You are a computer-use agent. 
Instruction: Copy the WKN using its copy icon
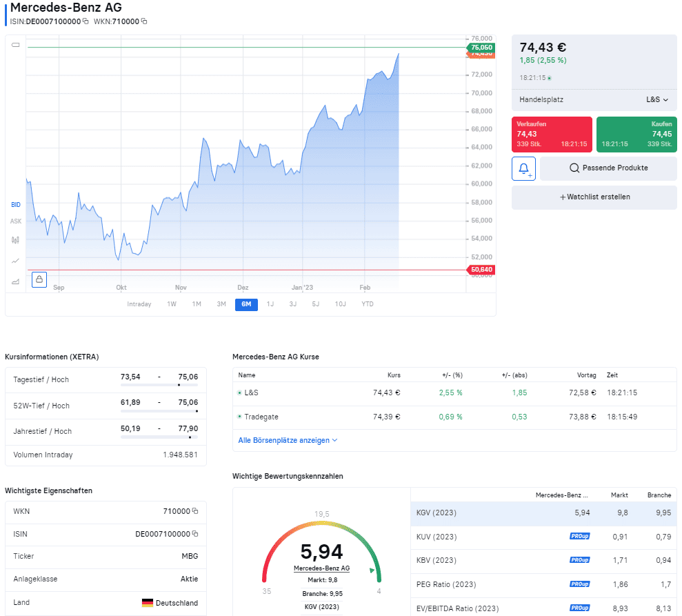144,21
